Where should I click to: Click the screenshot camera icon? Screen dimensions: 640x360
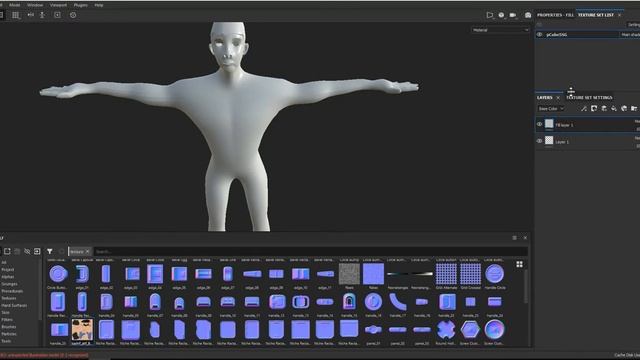(528, 15)
